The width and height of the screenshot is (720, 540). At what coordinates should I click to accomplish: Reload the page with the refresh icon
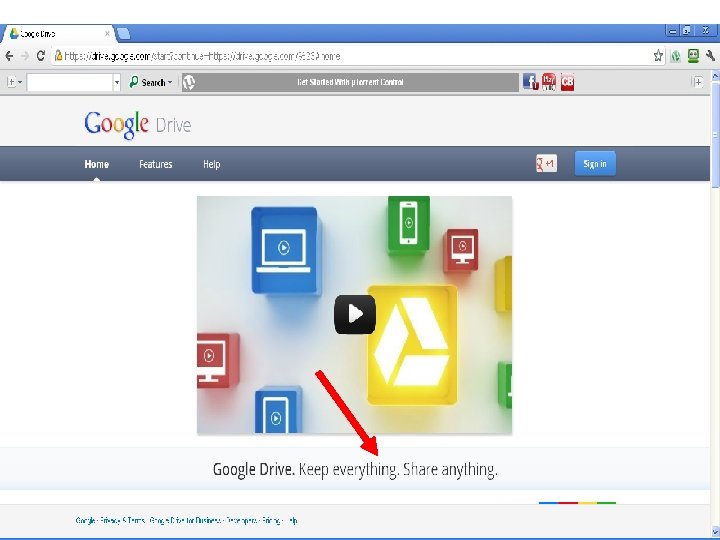tap(40, 56)
